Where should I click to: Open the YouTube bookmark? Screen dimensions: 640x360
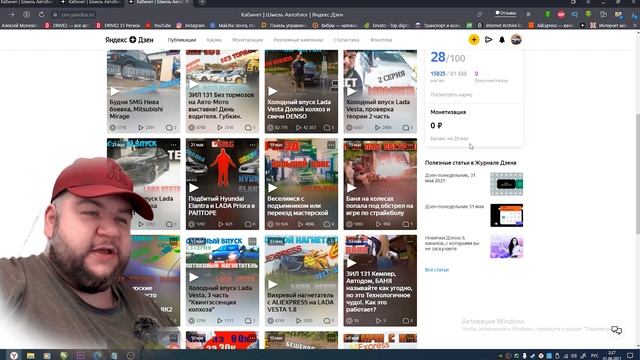(158, 25)
